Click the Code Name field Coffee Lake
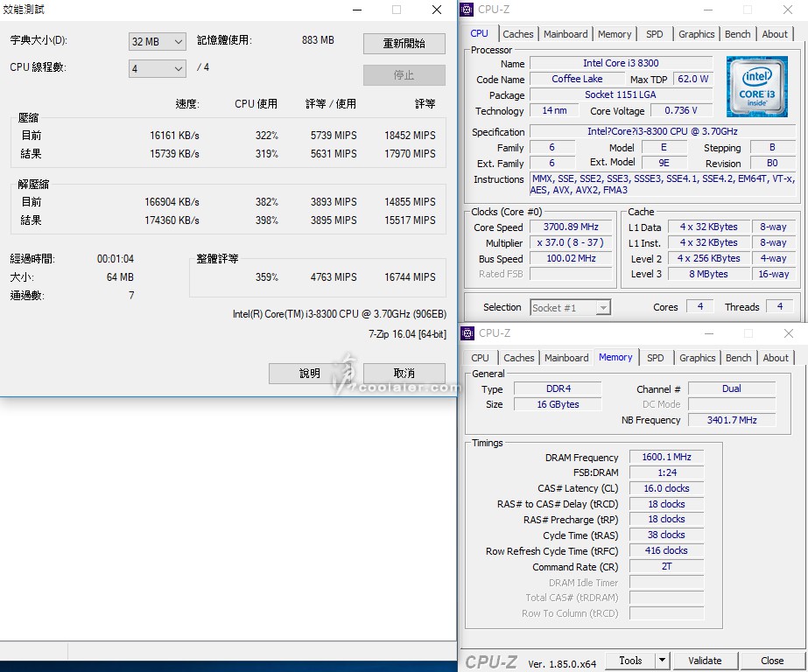 pos(577,79)
